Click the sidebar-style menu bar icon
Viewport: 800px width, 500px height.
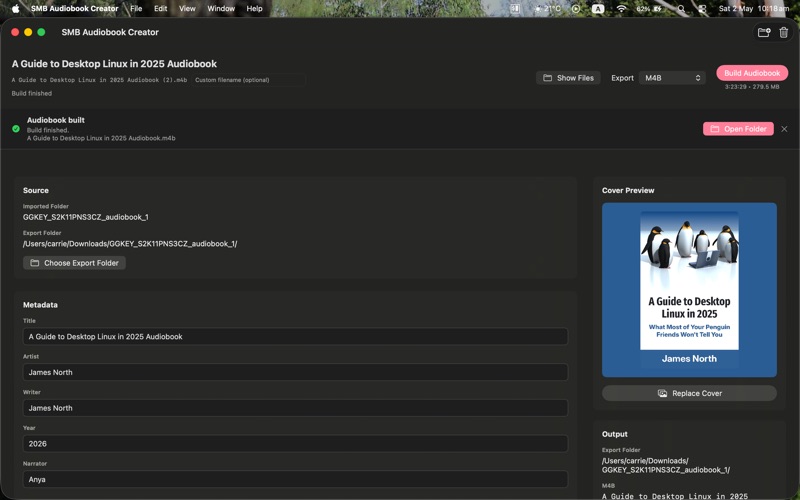pos(515,9)
